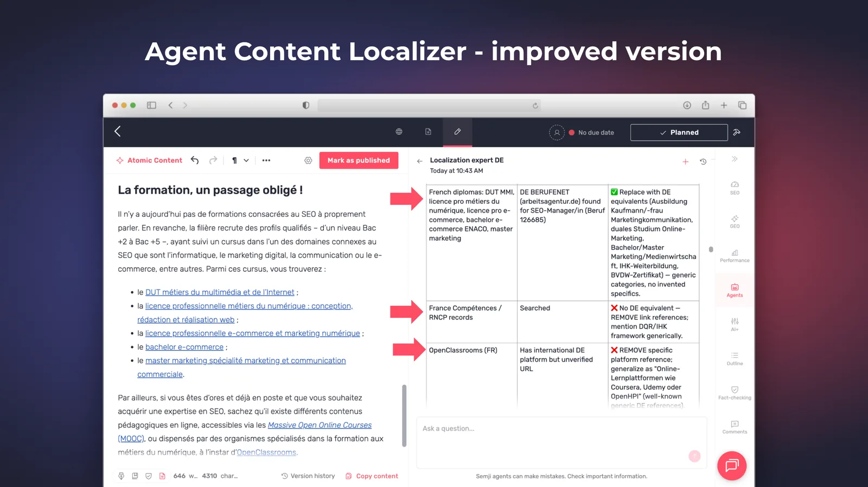This screenshot has width=868, height=487.
Task: Open the GEO panel
Action: (x=735, y=222)
